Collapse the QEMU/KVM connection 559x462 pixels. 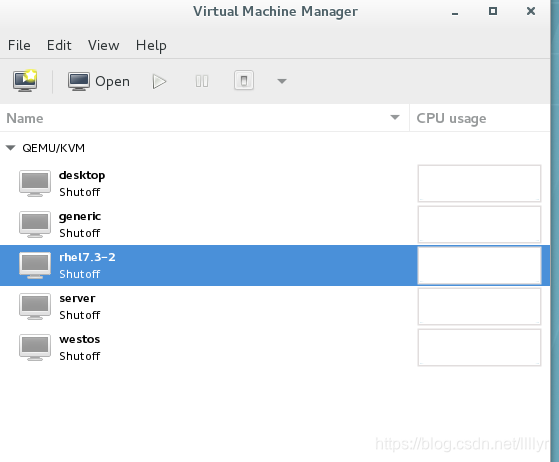[x=11, y=148]
